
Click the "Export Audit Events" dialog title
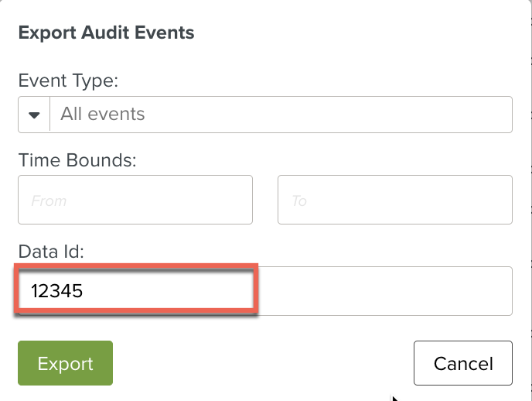pyautogui.click(x=106, y=33)
